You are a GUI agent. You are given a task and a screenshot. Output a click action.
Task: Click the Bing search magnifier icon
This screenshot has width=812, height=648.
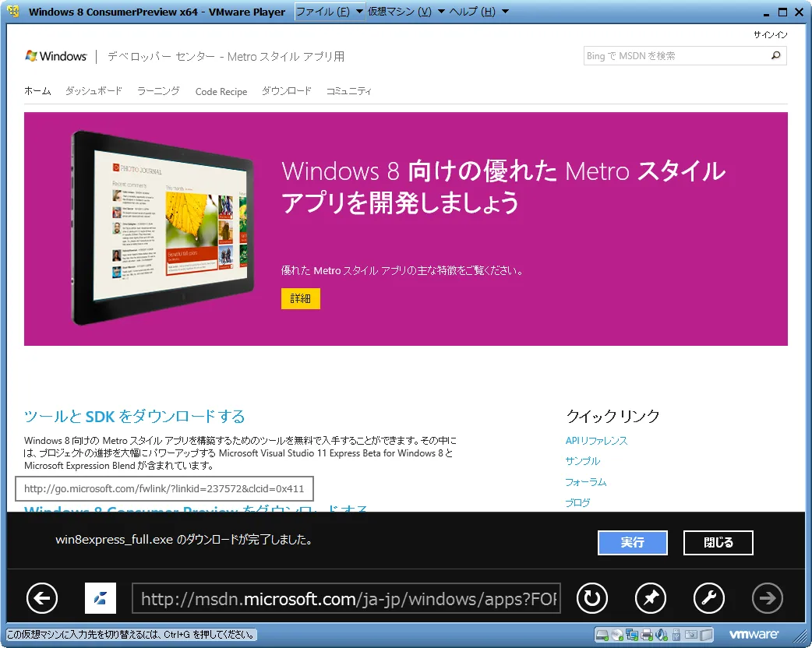tap(775, 55)
